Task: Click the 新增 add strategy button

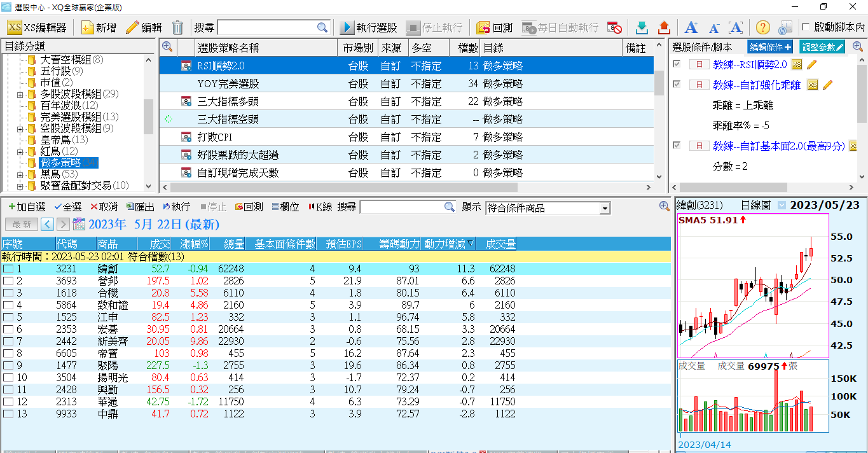Action: coord(99,27)
